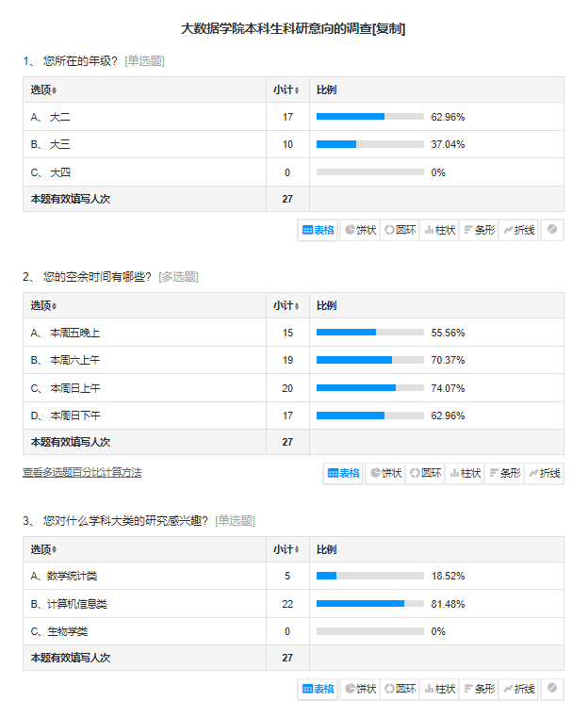Sort question 3 table by 选项 header
588x717 pixels.
[44, 549]
